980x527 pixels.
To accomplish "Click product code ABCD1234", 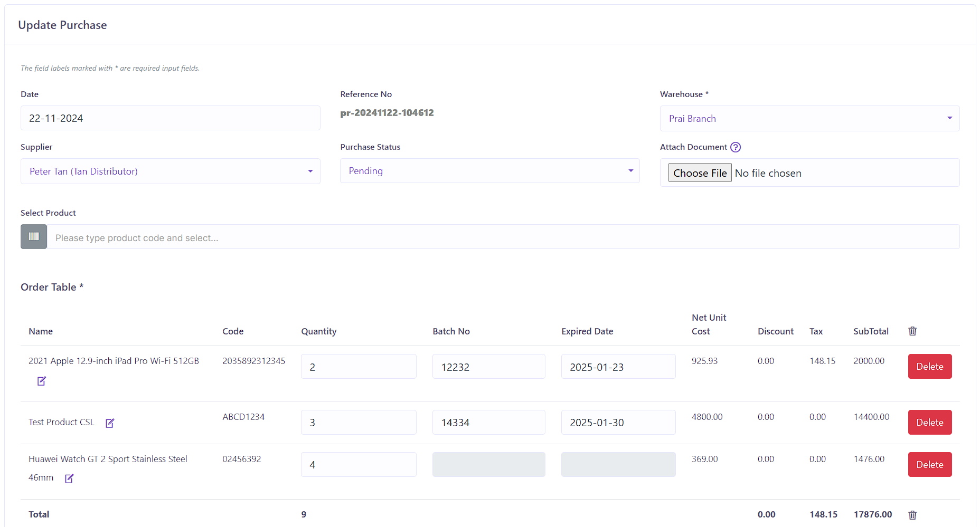I will tap(243, 417).
